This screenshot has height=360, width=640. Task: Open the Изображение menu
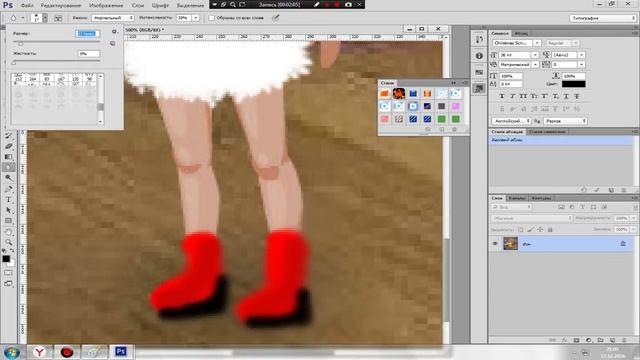pos(106,5)
